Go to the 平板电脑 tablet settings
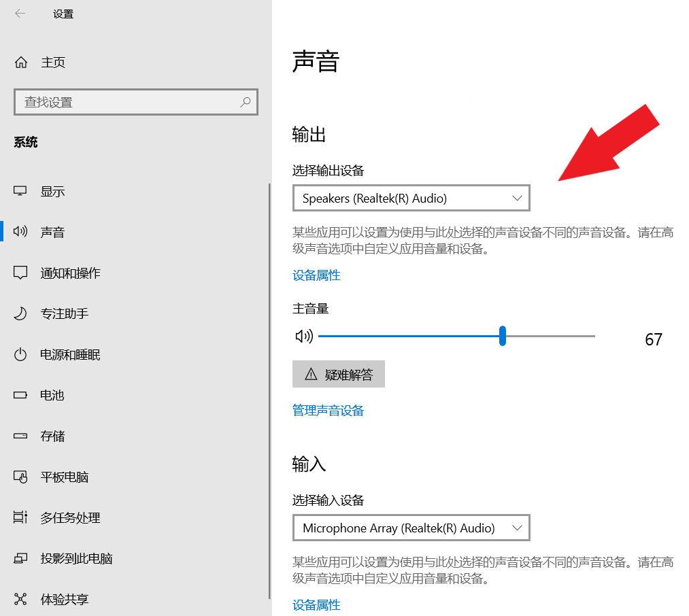 65,477
